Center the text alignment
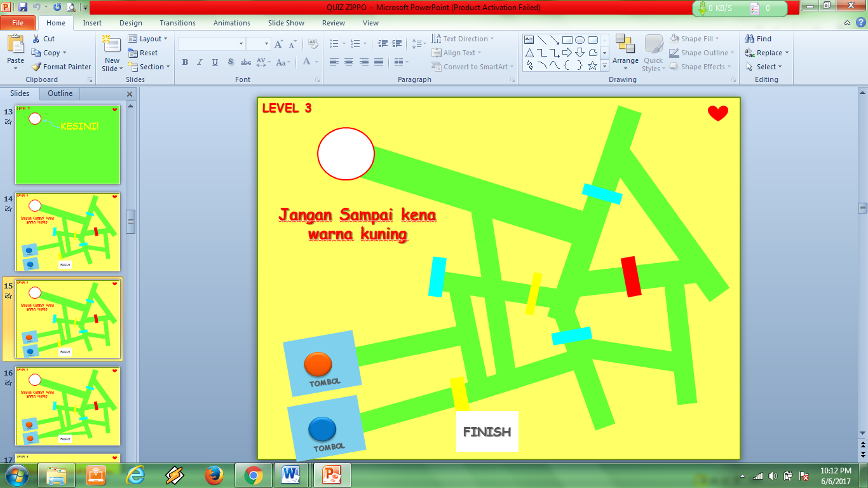Image resolution: width=868 pixels, height=488 pixels. click(349, 62)
